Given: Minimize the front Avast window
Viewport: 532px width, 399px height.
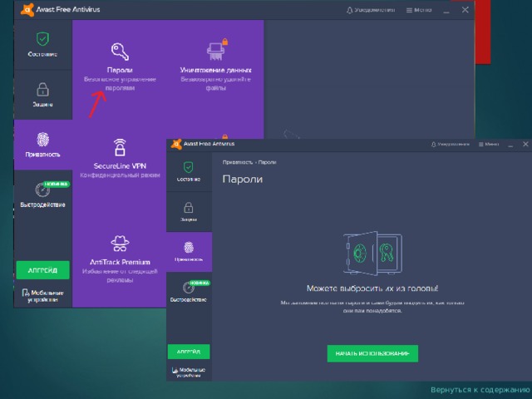Looking at the screenshot, I should click(510, 145).
